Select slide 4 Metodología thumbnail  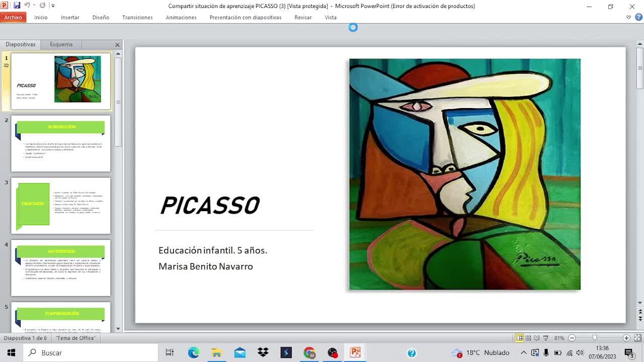coord(61,268)
